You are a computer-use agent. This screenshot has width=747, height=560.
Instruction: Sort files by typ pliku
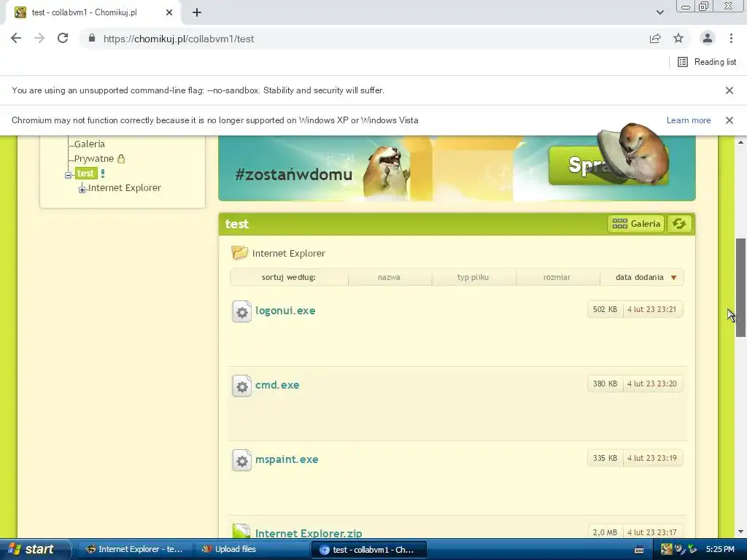click(x=473, y=277)
